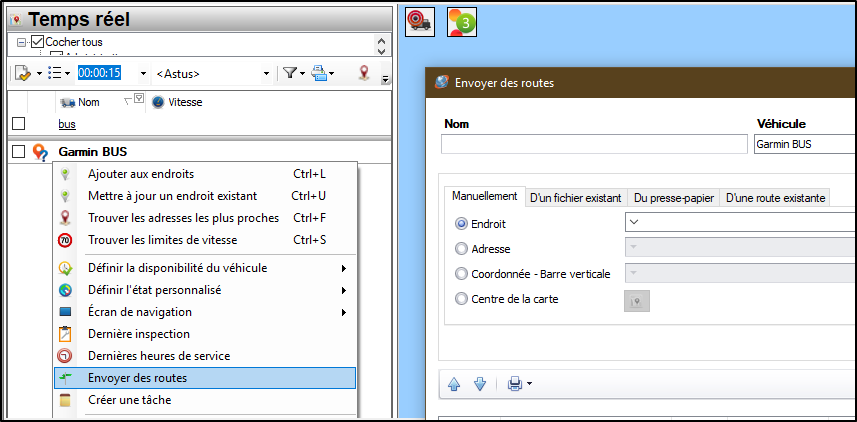
Task: Select the Adresse radio button
Action: point(461,247)
